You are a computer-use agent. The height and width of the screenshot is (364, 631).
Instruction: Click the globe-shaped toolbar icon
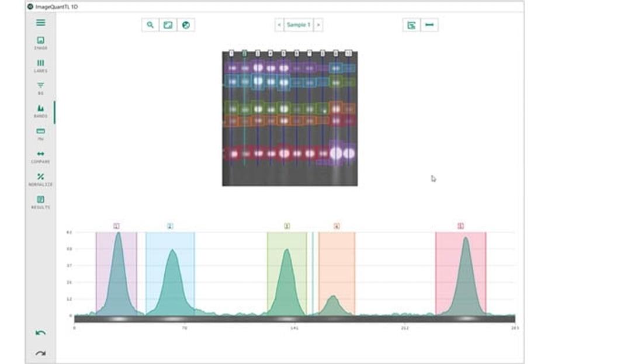186,25
